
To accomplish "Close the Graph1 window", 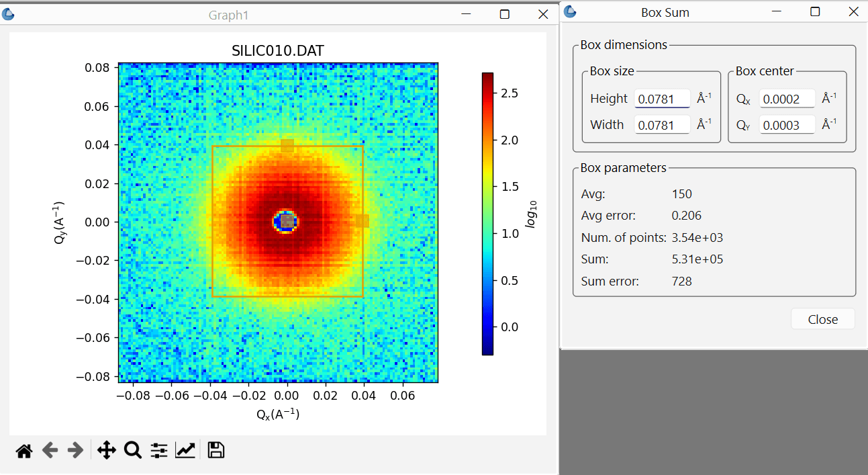I will click(x=542, y=14).
